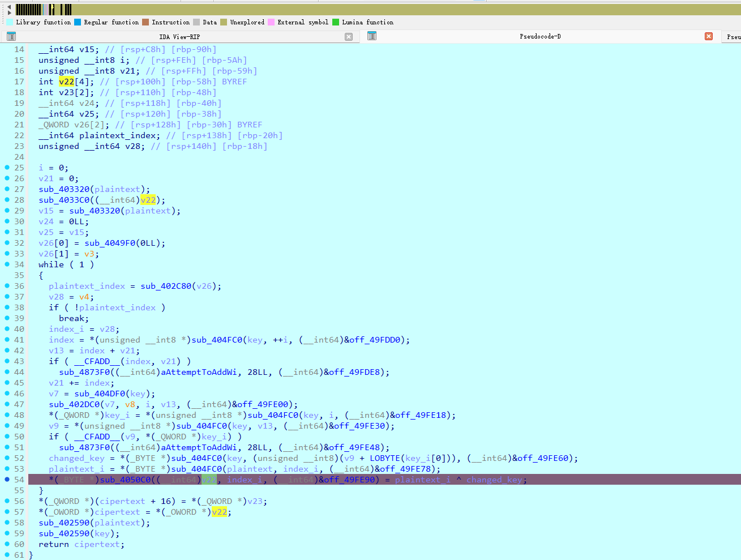Click the Instruction legend swatch

pyautogui.click(x=145, y=22)
